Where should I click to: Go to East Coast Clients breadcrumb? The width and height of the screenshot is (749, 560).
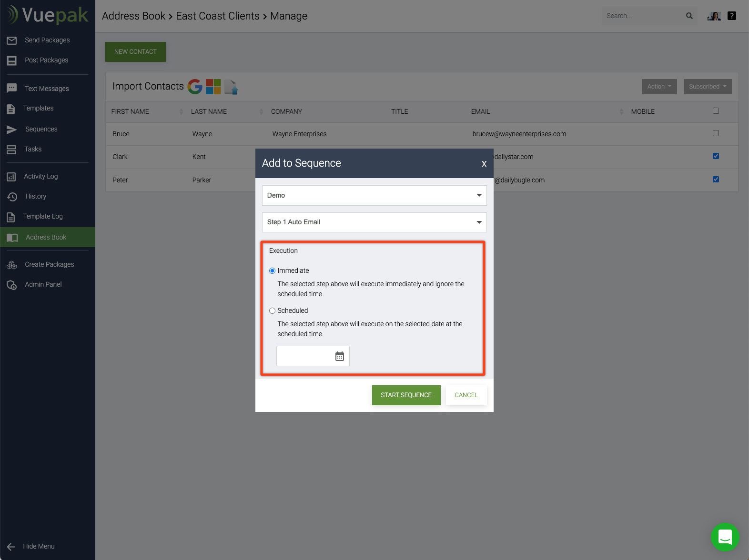point(218,16)
